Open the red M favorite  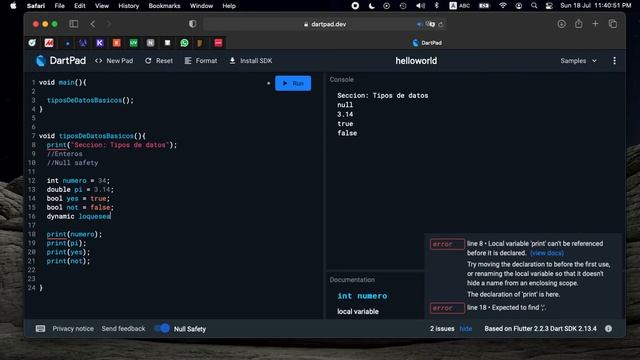tap(49, 43)
